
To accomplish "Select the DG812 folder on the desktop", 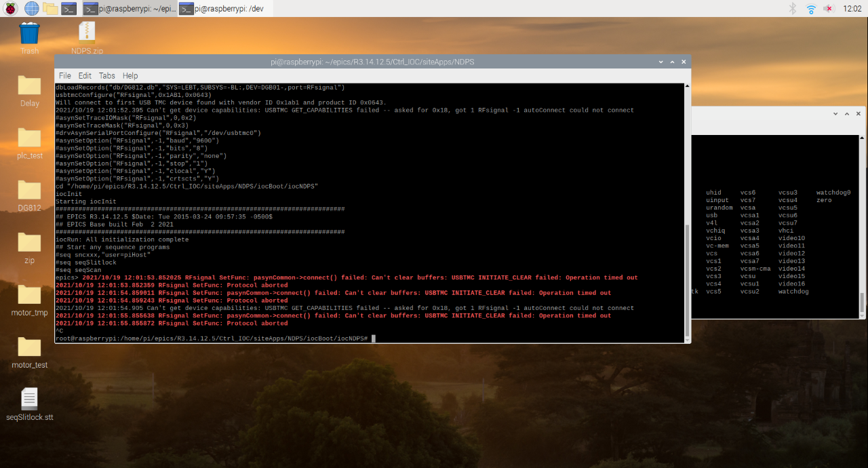I will pyautogui.click(x=30, y=196).
